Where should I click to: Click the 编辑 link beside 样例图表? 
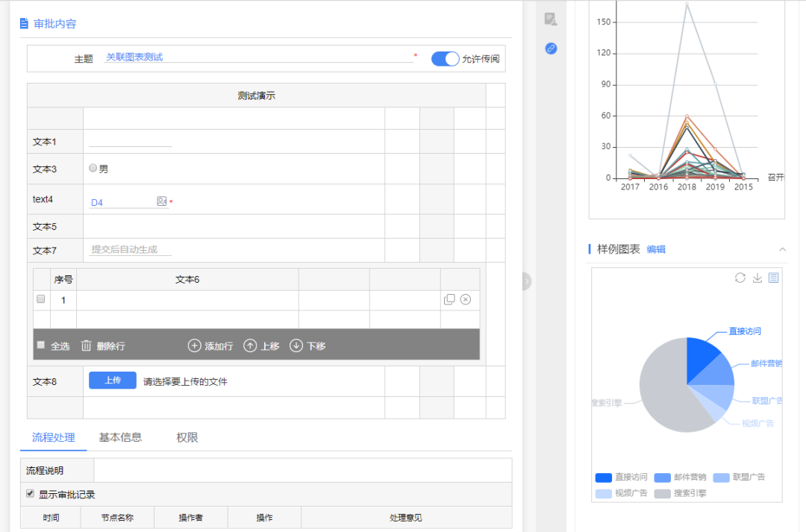[x=656, y=249]
